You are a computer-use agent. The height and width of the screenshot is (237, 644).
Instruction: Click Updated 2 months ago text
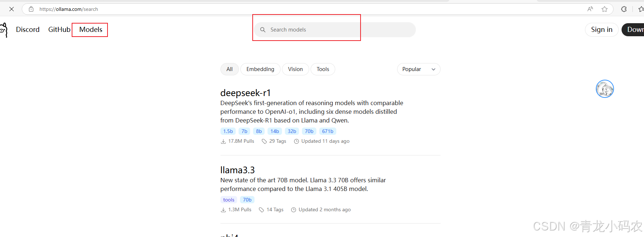click(x=325, y=210)
